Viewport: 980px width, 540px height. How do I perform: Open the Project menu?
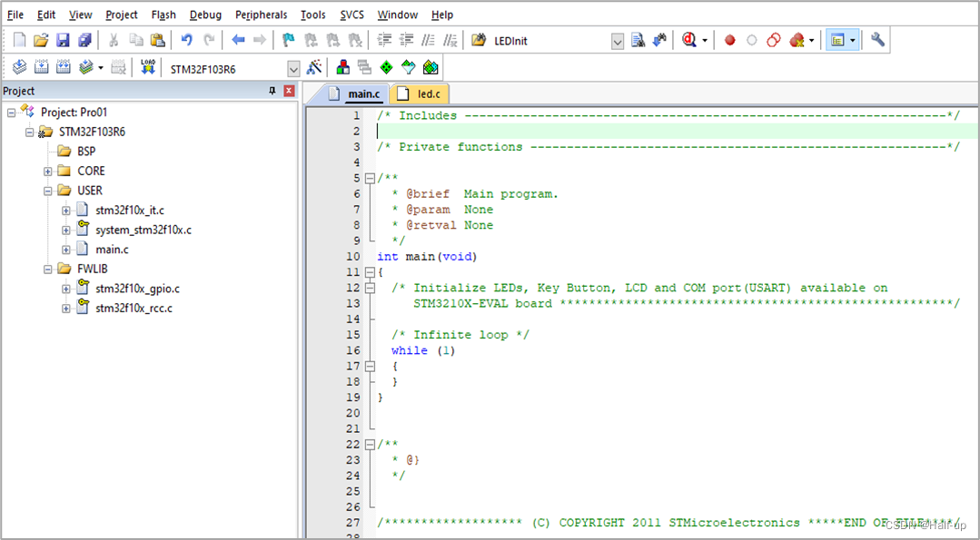click(x=121, y=15)
